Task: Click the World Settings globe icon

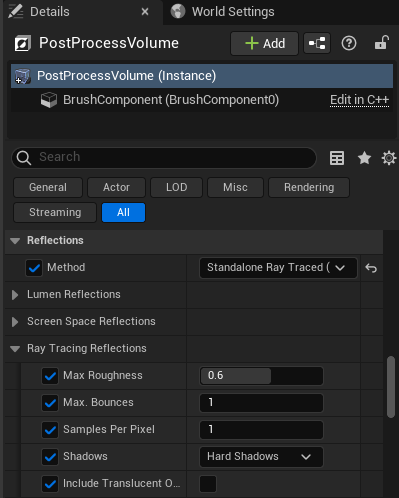Action: coord(178,11)
